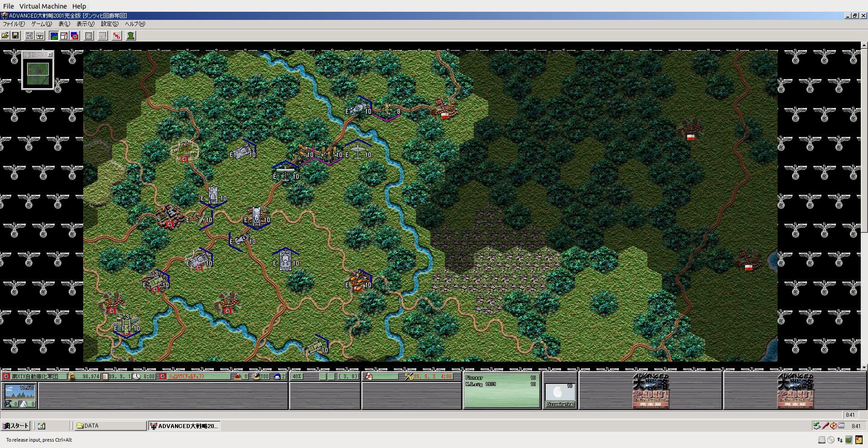Click the red pen tray icon
868x448 pixels.
click(825, 426)
